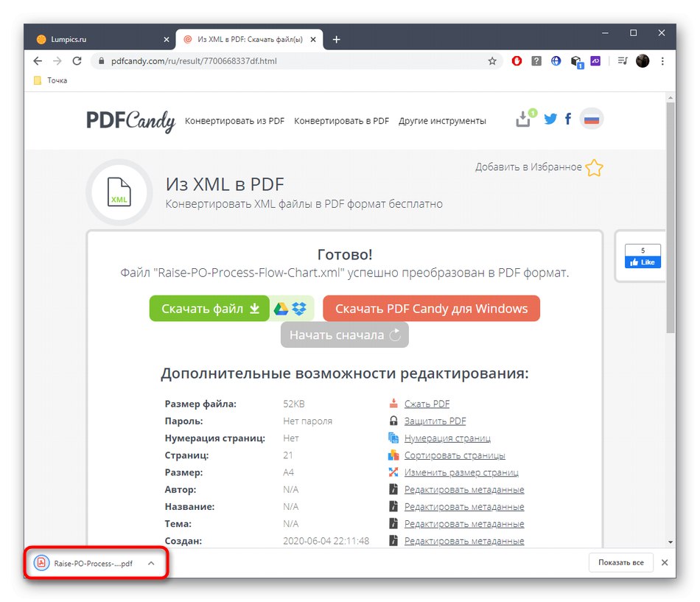Select the 'Из XML в PDF' tab
Screen dimensions: 700x602
point(248,39)
